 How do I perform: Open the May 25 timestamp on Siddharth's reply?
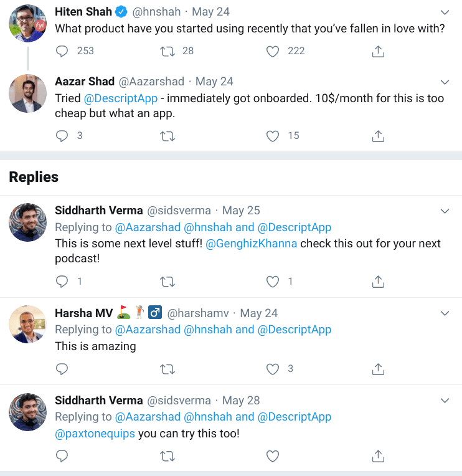241,211
